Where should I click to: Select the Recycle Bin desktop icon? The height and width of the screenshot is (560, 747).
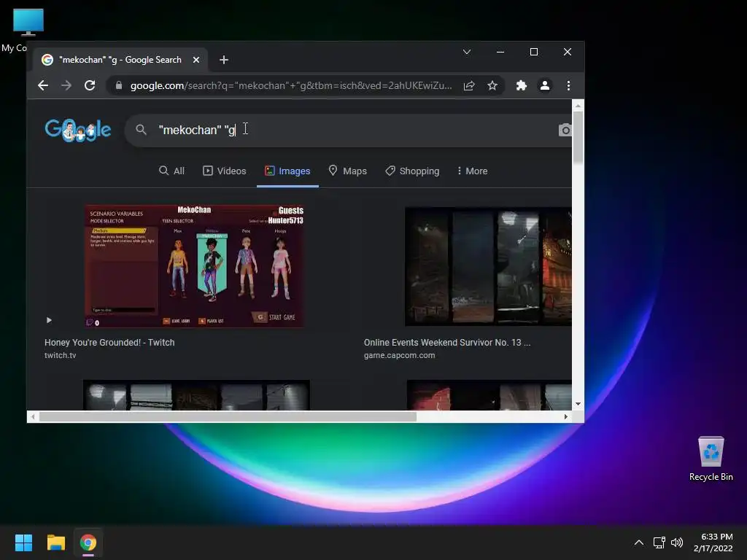[x=711, y=459]
